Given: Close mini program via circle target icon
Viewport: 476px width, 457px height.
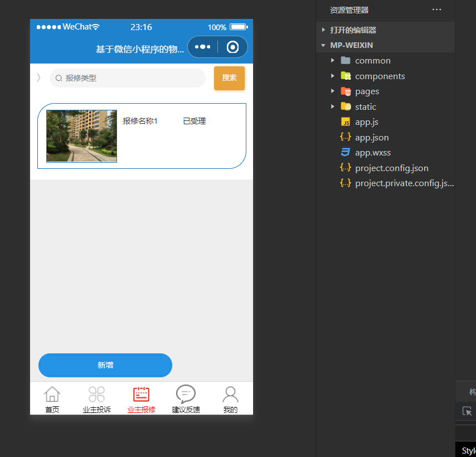Looking at the screenshot, I should [x=232, y=47].
